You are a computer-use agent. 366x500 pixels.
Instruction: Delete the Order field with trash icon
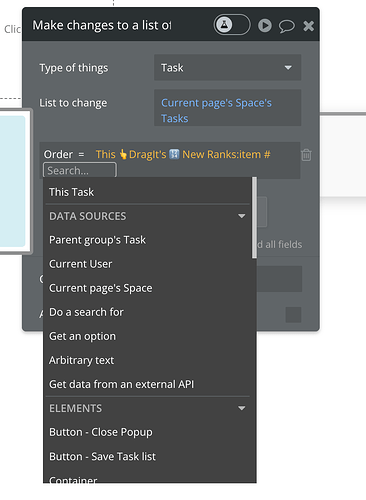point(306,155)
